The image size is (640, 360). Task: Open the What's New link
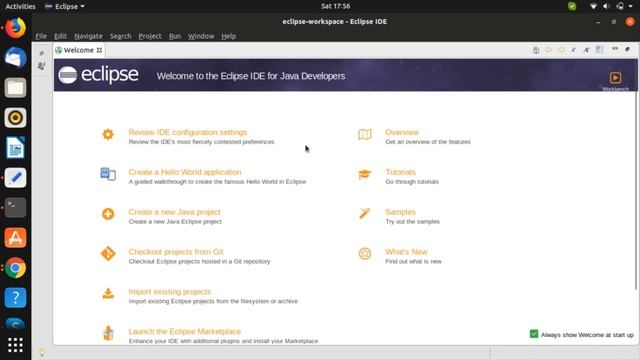[x=407, y=252]
